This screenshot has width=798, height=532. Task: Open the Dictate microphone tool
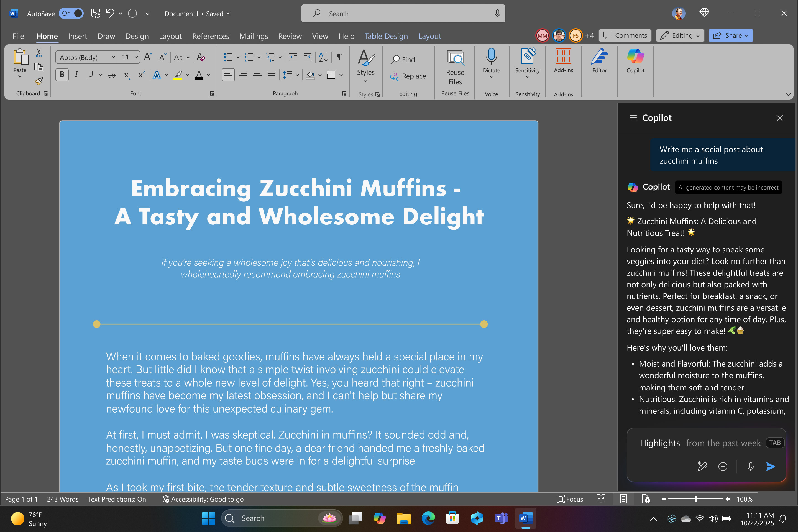pyautogui.click(x=491, y=57)
